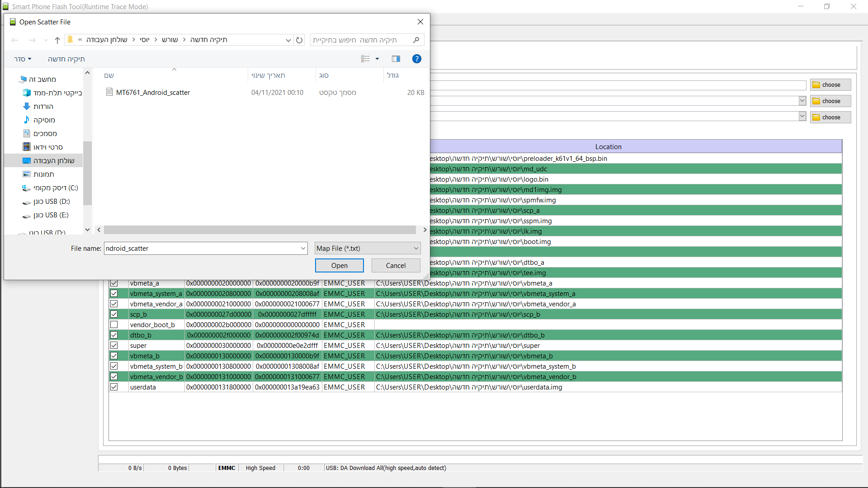Open the Organize (סדר) menu

[23, 59]
